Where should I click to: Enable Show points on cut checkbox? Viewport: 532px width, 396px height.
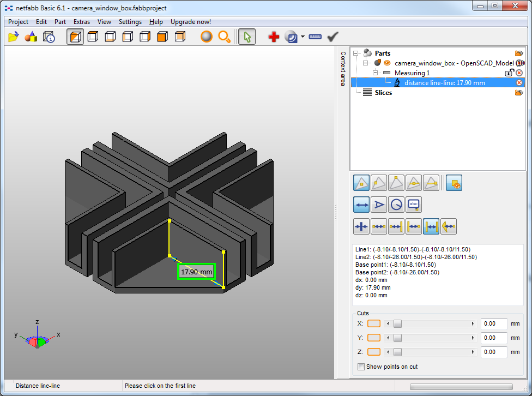(361, 367)
